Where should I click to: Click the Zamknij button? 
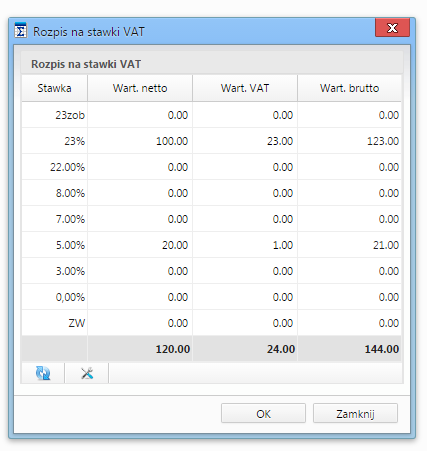355,413
